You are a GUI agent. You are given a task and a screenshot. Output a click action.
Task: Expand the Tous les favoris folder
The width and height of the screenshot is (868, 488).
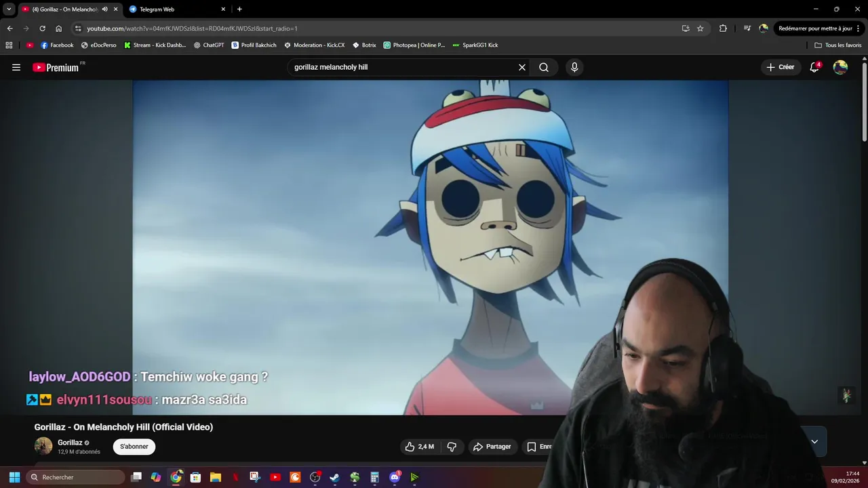pos(838,45)
